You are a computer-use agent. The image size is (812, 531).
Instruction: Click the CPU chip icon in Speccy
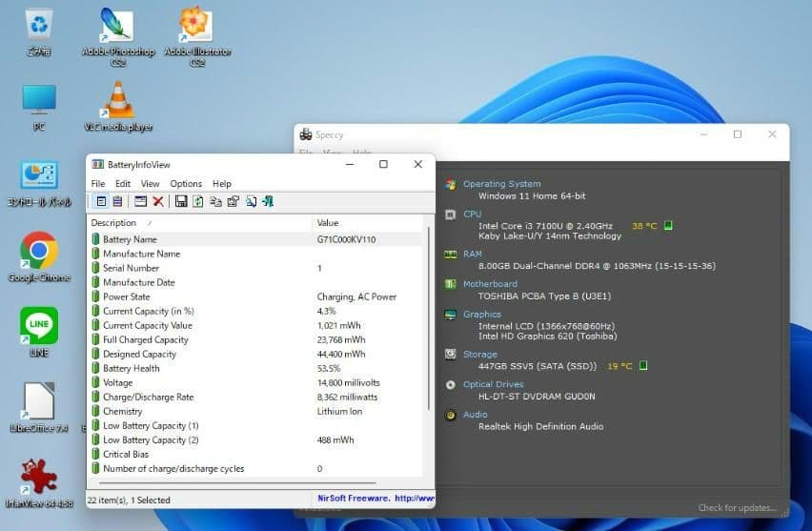[451, 214]
